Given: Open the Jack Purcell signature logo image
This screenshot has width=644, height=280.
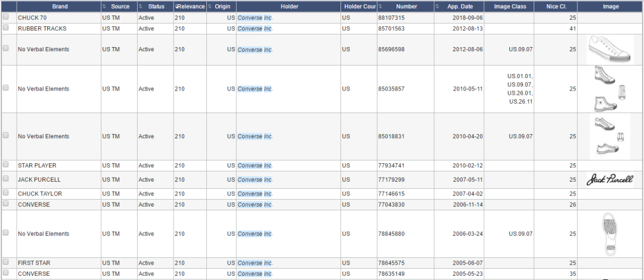Looking at the screenshot, I should [610, 180].
